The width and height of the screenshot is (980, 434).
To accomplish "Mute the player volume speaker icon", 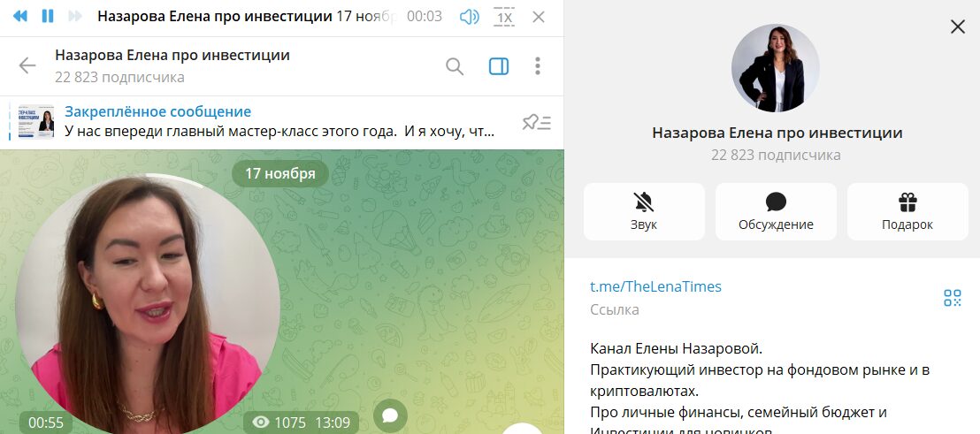I will (469, 17).
